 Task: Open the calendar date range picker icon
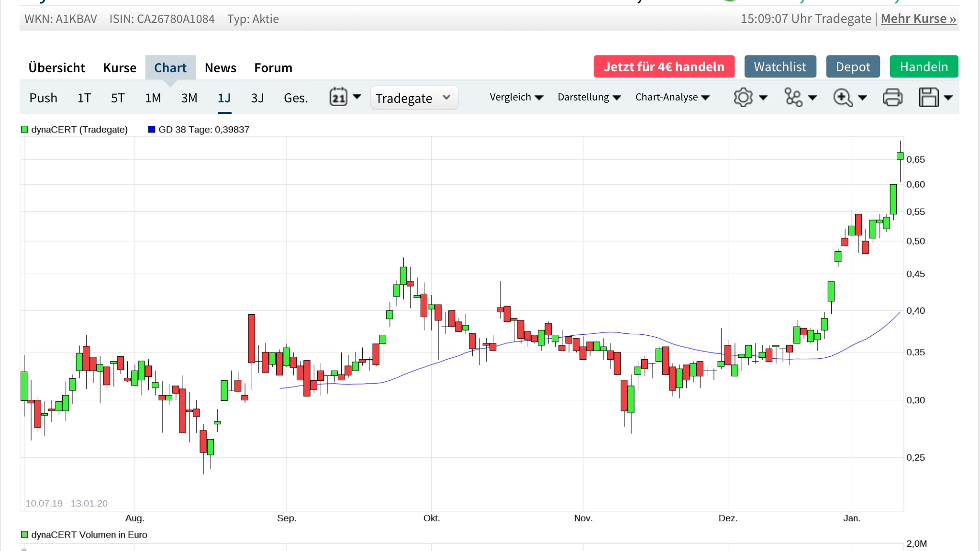coord(339,98)
